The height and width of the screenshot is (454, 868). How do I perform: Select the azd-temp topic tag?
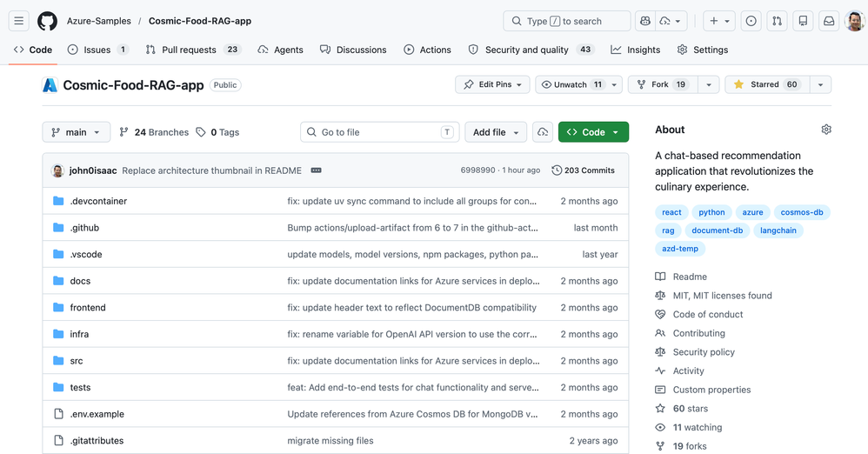(680, 249)
